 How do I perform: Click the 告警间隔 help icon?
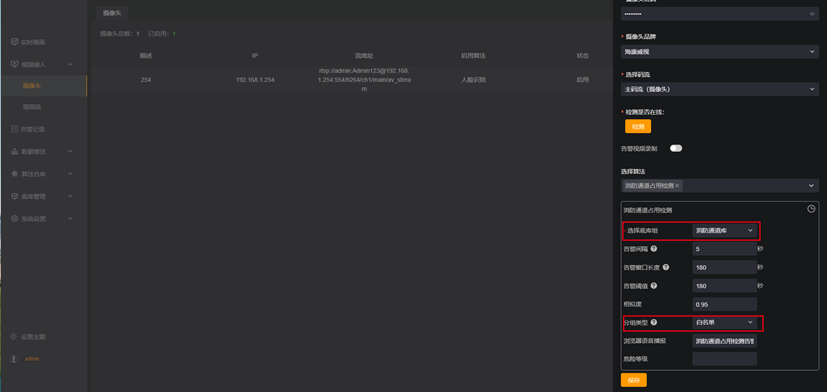pos(654,249)
